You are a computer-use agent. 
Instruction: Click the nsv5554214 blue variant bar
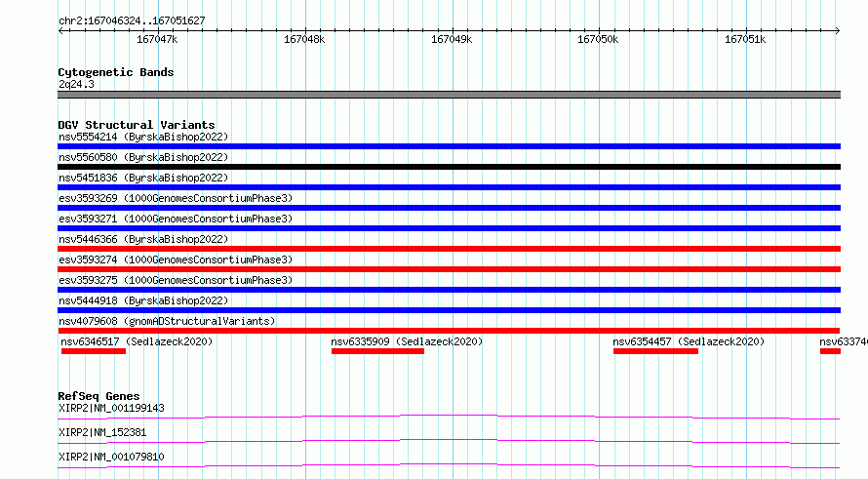click(449, 146)
